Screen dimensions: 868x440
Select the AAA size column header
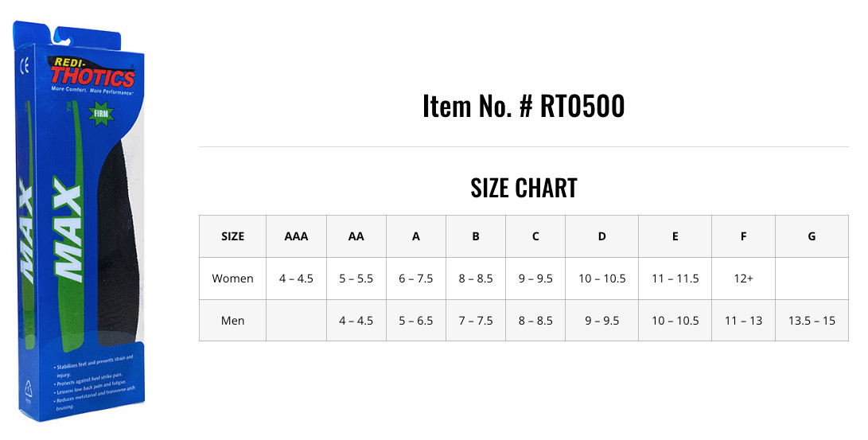[296, 236]
